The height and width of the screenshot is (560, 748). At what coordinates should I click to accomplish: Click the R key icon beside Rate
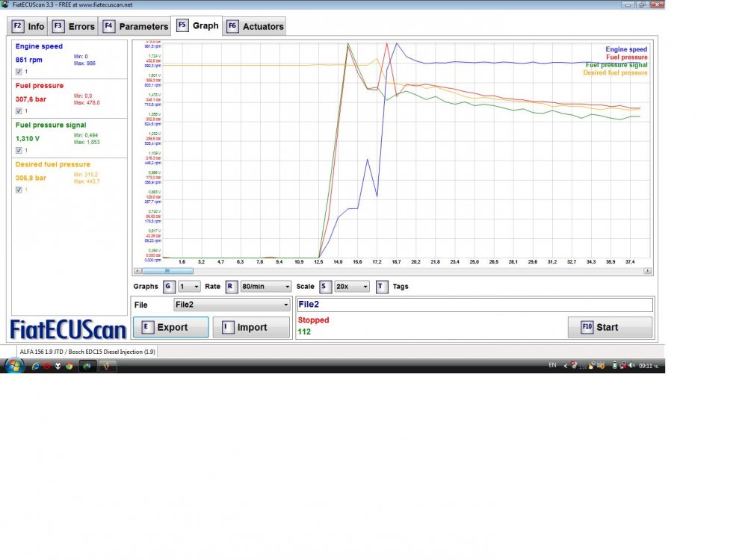pos(231,286)
